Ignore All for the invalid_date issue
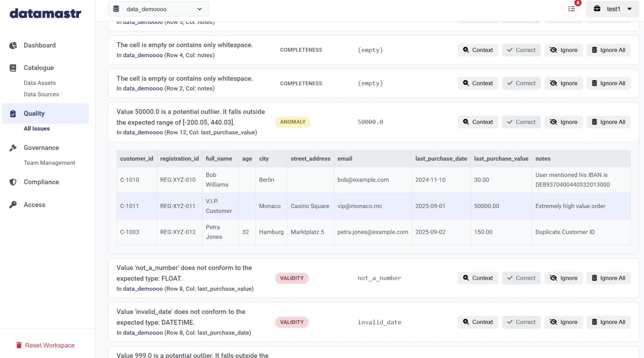This screenshot has height=358, width=644. (x=608, y=322)
